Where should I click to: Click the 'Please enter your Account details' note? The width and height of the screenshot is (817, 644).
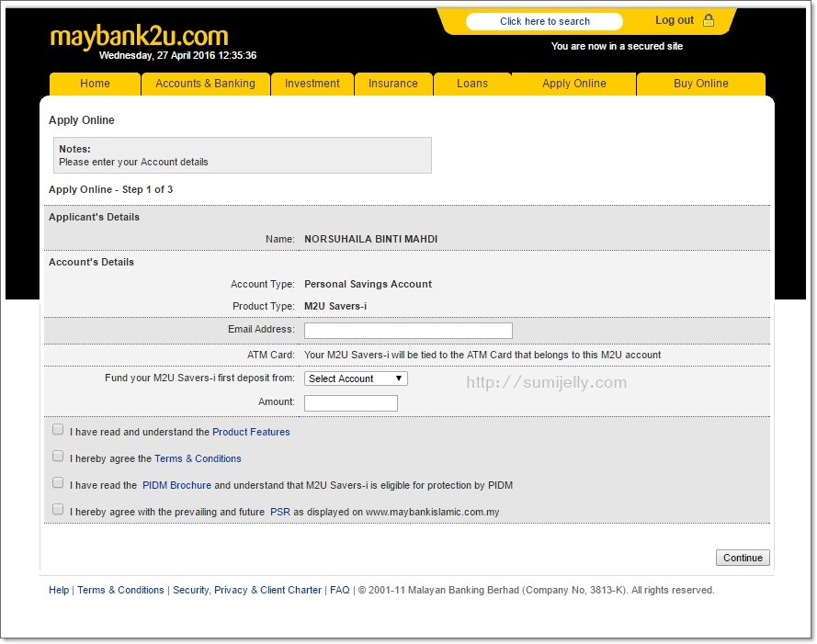133,162
